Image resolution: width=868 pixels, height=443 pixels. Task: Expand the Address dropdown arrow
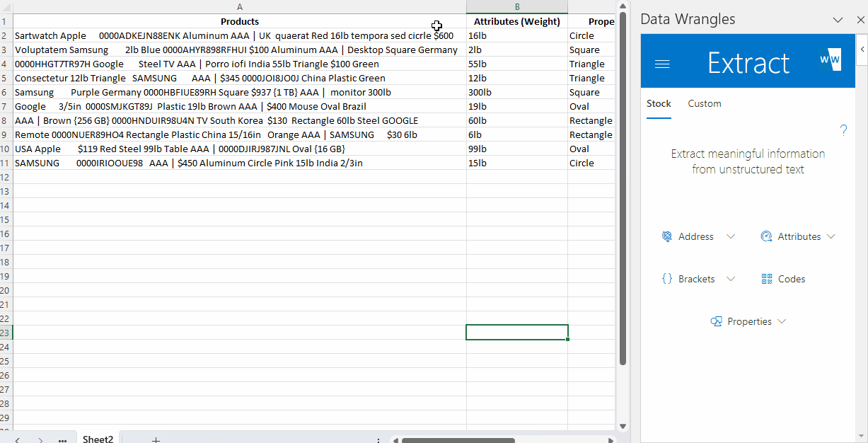731,236
